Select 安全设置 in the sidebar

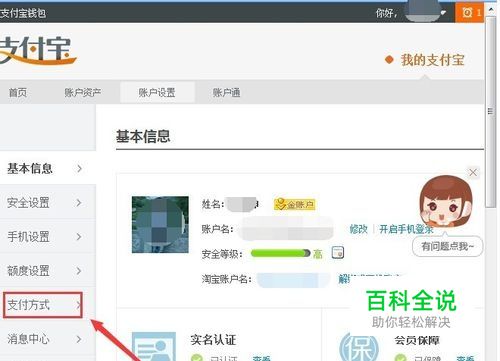[48, 202]
